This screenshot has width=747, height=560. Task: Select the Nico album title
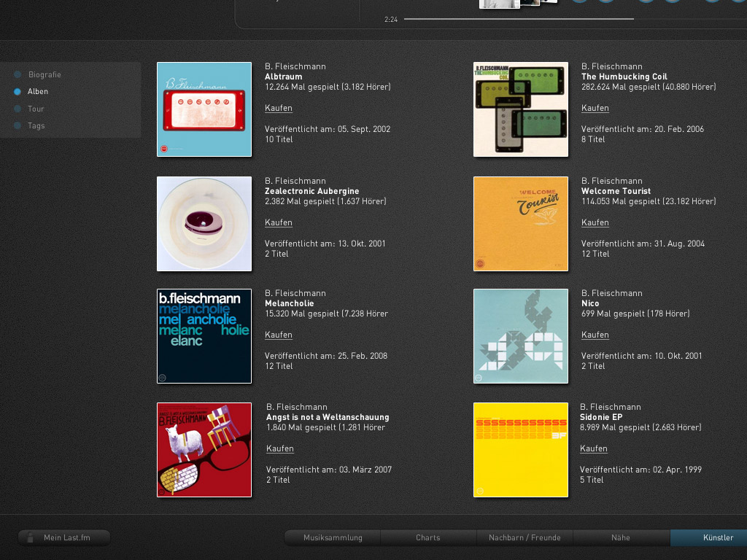click(x=590, y=303)
